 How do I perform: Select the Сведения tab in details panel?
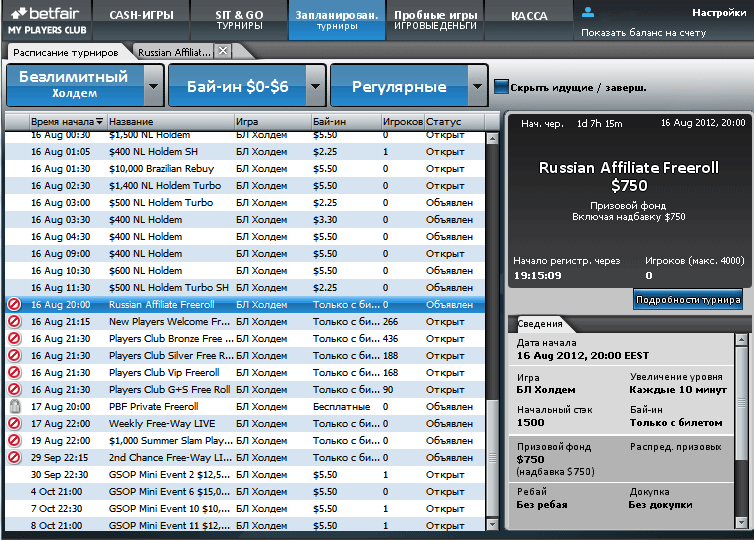pyautogui.click(x=540, y=324)
